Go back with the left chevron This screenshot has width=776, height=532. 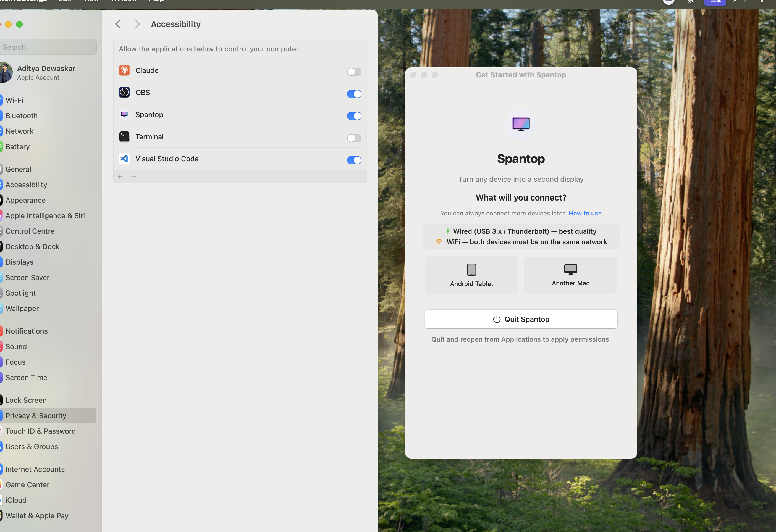(x=117, y=24)
